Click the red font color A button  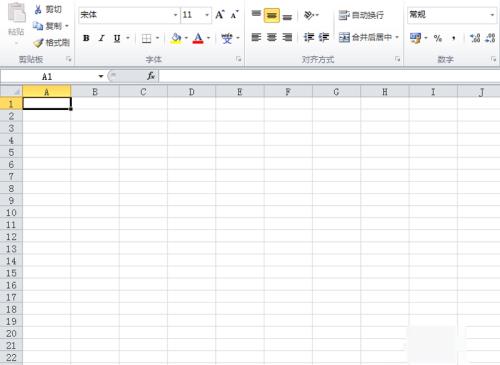tap(198, 38)
